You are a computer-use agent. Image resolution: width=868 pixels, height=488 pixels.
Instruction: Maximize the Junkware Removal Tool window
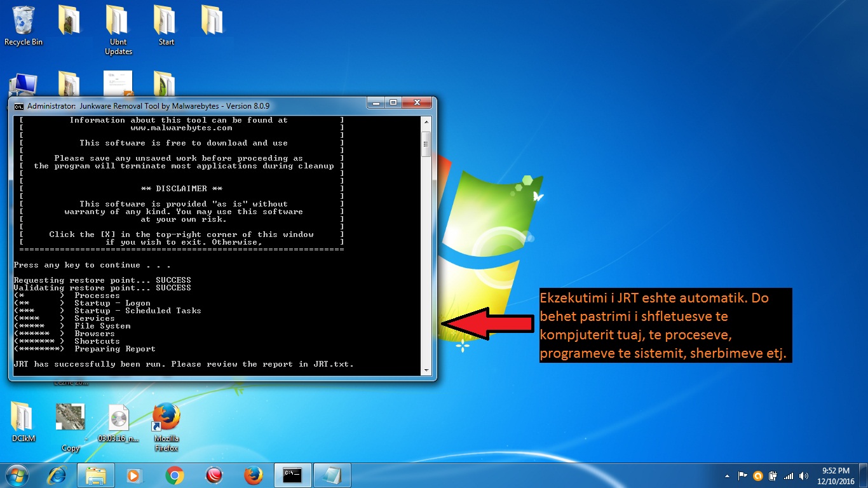click(x=393, y=102)
